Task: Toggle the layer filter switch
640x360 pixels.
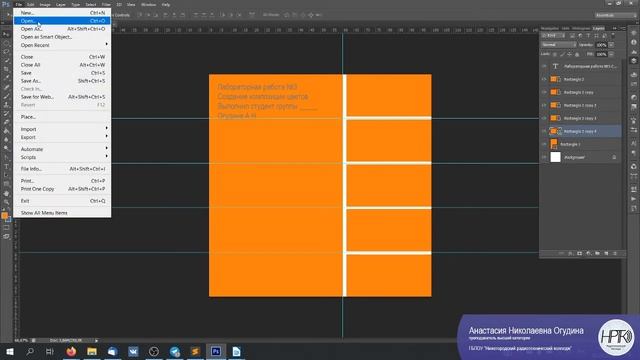Action: click(x=613, y=36)
